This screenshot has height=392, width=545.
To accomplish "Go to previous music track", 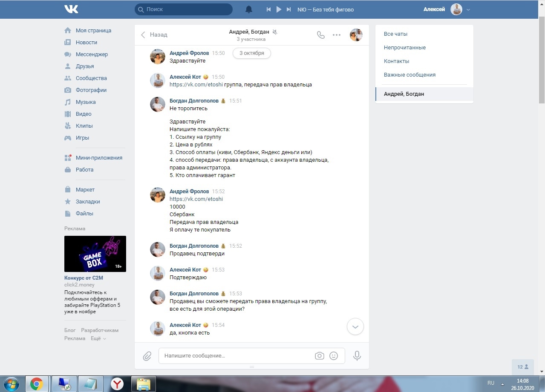I will [268, 9].
